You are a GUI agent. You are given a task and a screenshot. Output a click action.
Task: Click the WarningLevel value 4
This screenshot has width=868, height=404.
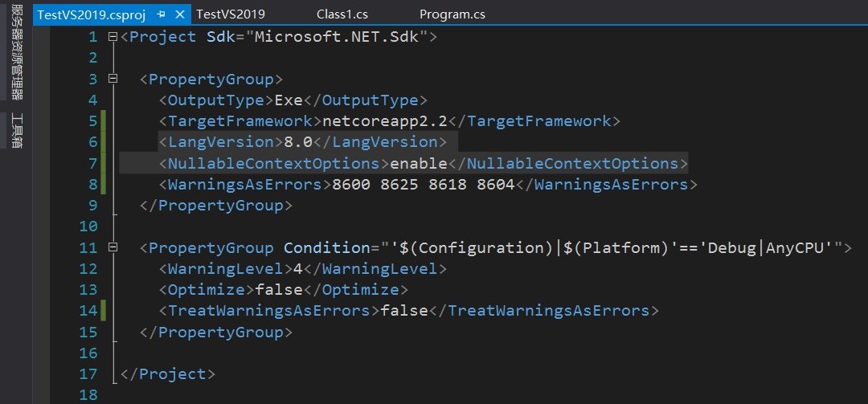[297, 268]
